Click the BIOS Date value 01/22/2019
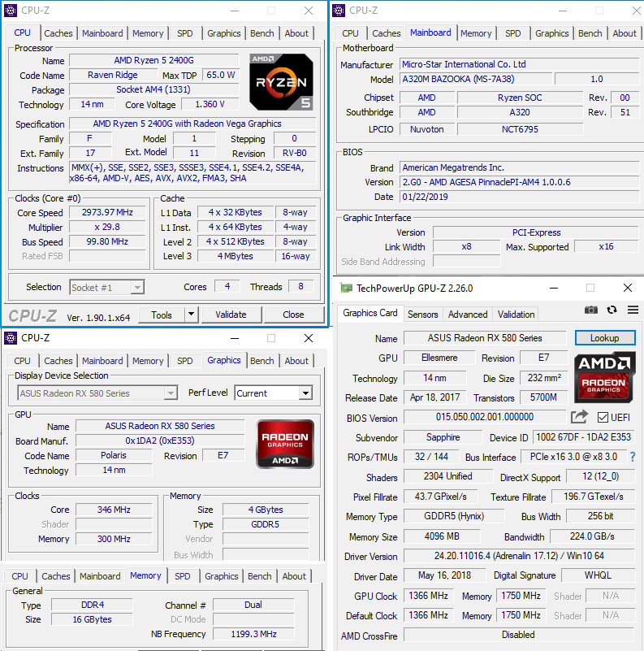Viewport: 644px width, 651px height. [519, 197]
